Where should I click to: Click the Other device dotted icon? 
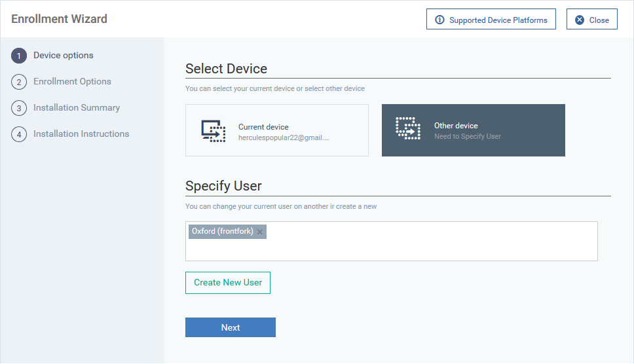tap(408, 128)
